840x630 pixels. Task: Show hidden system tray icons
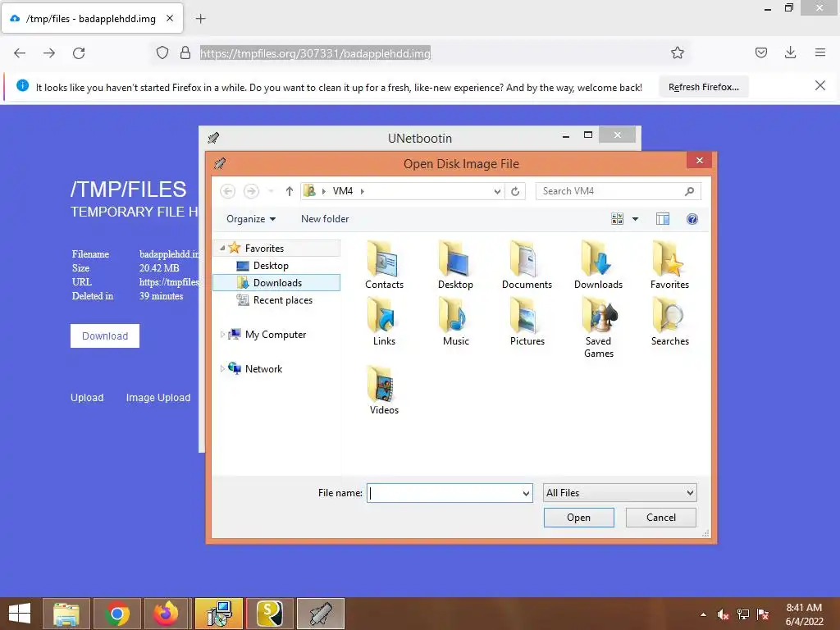pyautogui.click(x=703, y=614)
